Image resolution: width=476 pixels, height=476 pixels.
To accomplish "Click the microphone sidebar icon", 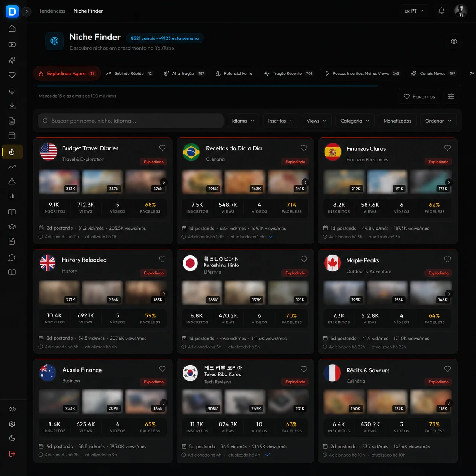I will pos(12,91).
